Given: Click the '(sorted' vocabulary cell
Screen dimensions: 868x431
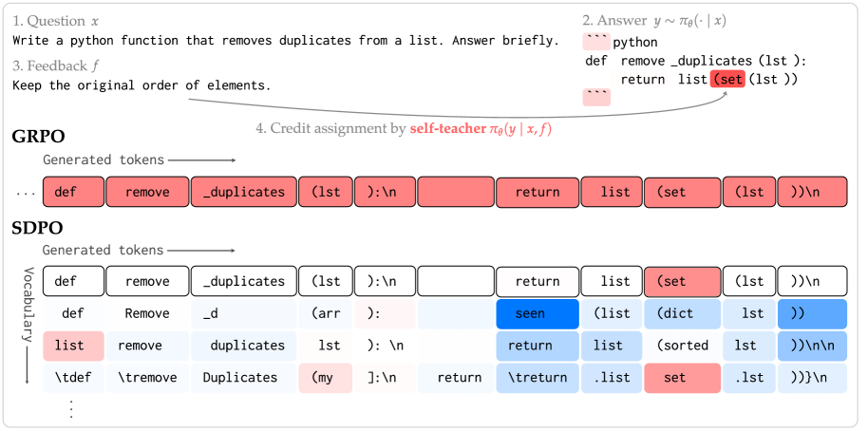Looking at the screenshot, I should click(683, 346).
